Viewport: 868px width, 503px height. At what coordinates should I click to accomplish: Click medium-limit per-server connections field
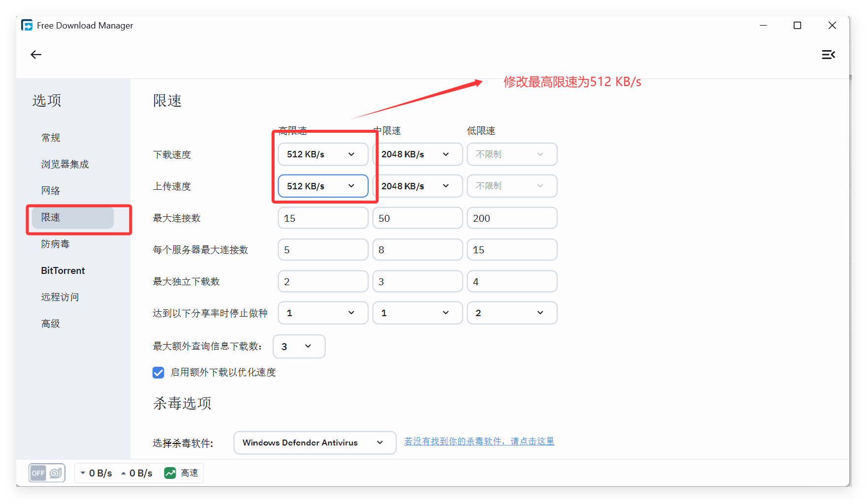tap(417, 250)
